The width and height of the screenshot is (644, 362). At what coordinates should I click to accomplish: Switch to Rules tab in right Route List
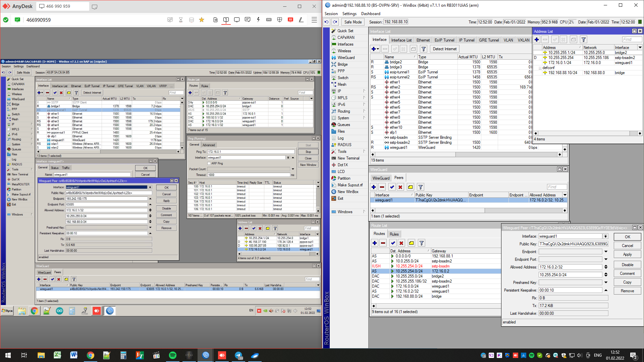[394, 234]
